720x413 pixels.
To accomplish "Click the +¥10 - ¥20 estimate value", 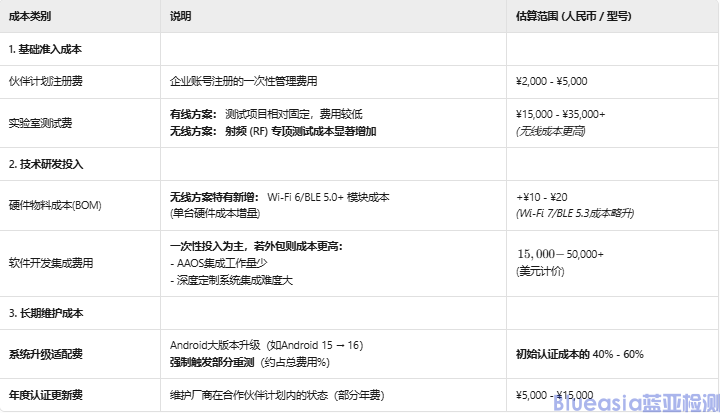I will point(541,198).
